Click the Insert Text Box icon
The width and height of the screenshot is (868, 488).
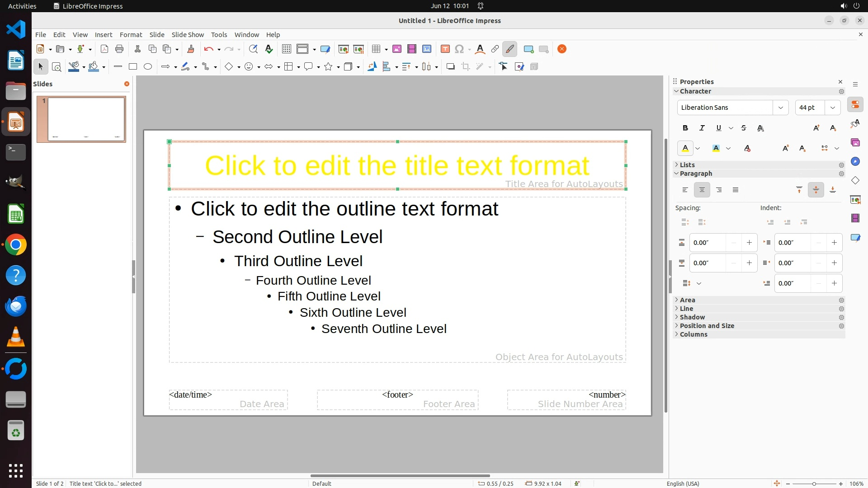tap(445, 49)
